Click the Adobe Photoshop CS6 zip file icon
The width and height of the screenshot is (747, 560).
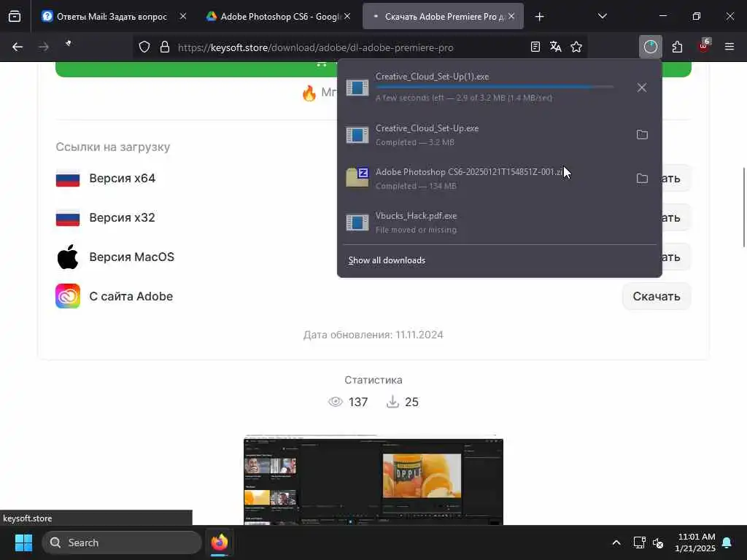click(357, 178)
